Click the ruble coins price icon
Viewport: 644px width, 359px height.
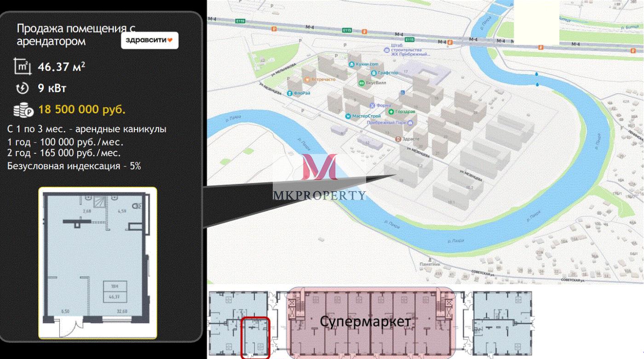23,110
